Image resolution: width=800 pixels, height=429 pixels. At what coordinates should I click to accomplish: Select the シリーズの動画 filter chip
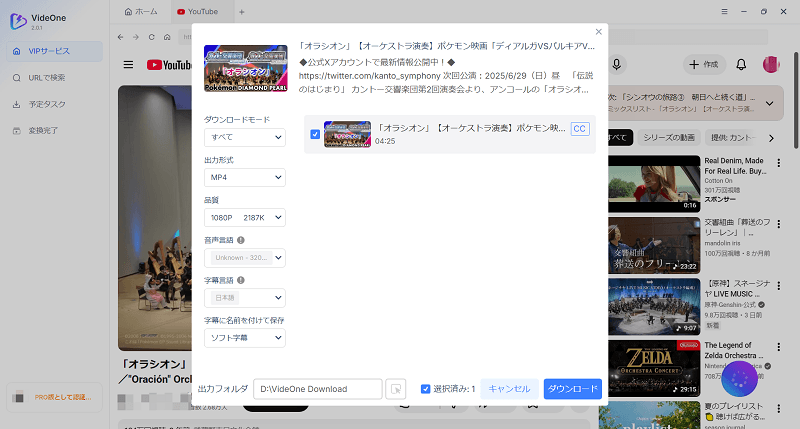[669, 138]
